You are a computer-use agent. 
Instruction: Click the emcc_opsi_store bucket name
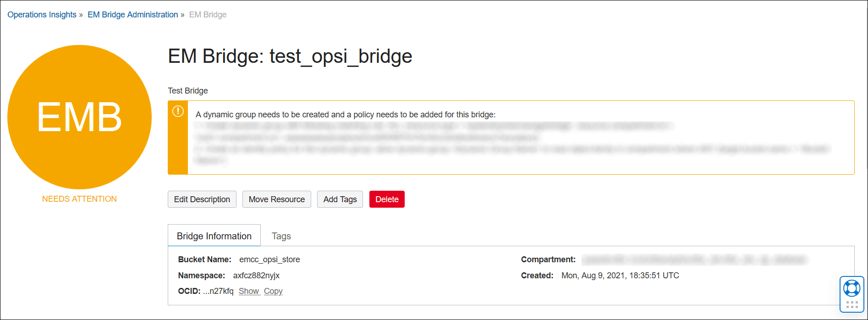pyautogui.click(x=269, y=259)
